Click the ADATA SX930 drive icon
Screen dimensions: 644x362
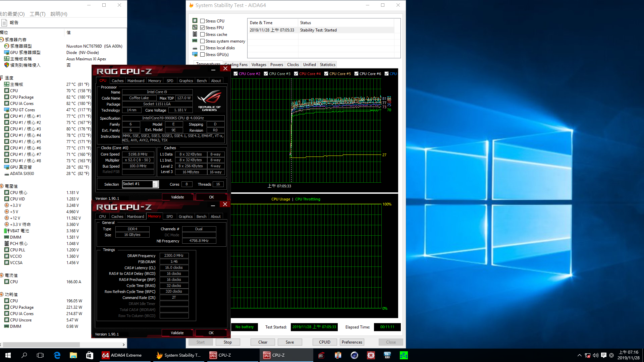coord(6,174)
